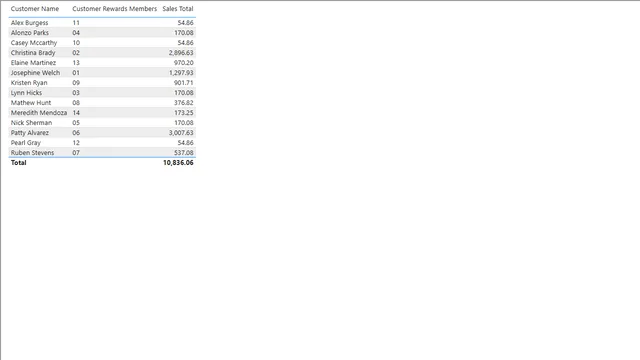Select the Josephine Welch customer cell
Screen dimensions: 640x360
click(35, 73)
